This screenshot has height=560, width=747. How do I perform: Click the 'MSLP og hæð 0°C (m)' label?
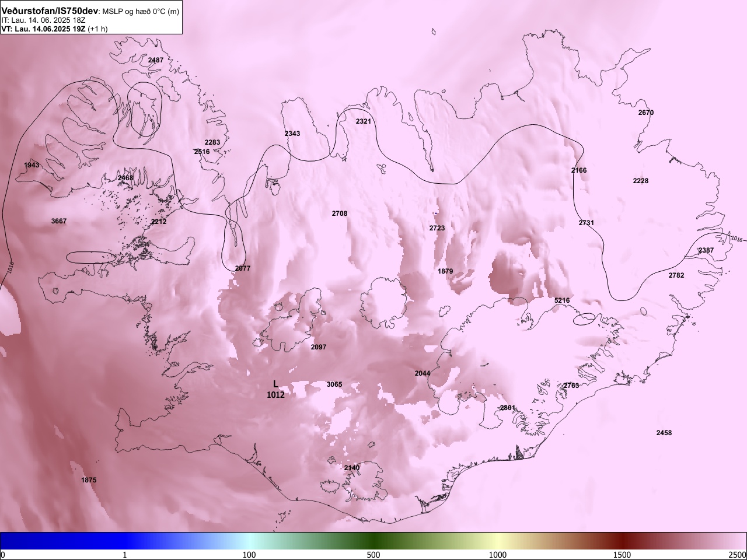(x=141, y=12)
